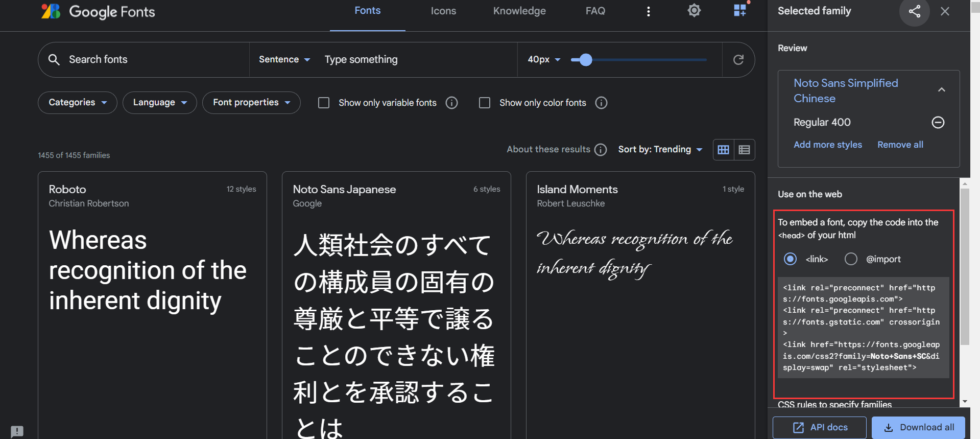Click 'Christian Robertson' author name
This screenshot has width=980, height=439.
[89, 203]
